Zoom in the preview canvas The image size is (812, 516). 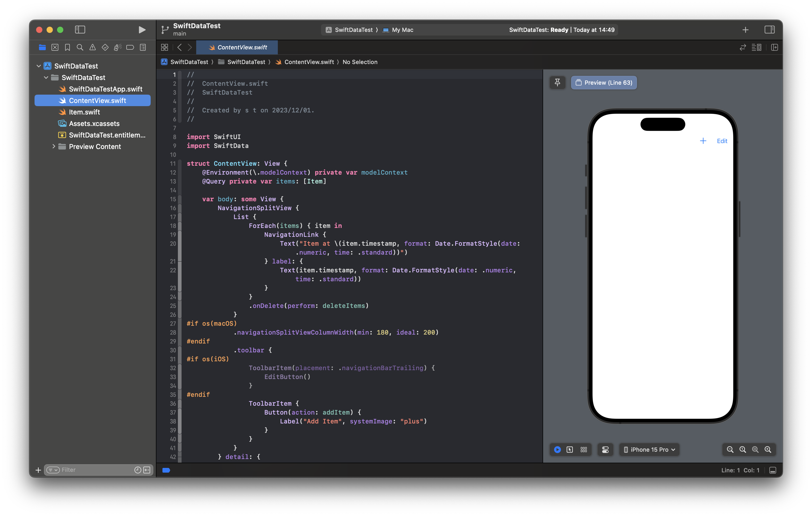click(768, 450)
